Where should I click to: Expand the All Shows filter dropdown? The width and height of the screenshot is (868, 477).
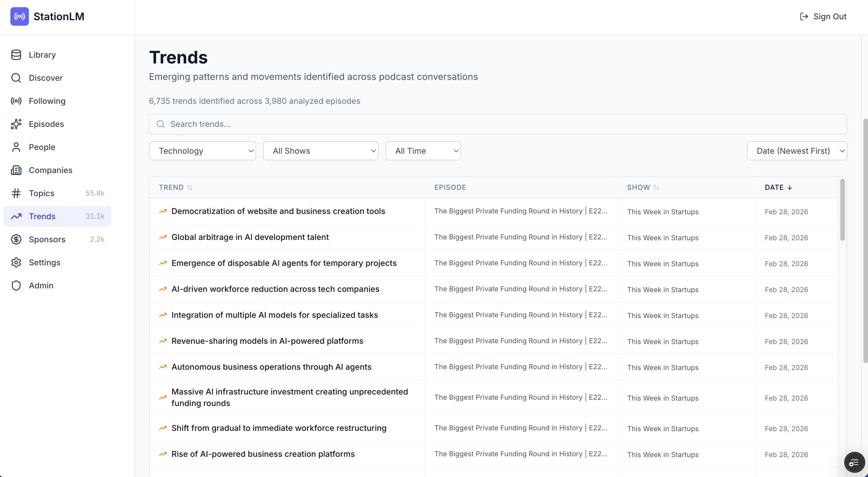[x=320, y=151]
